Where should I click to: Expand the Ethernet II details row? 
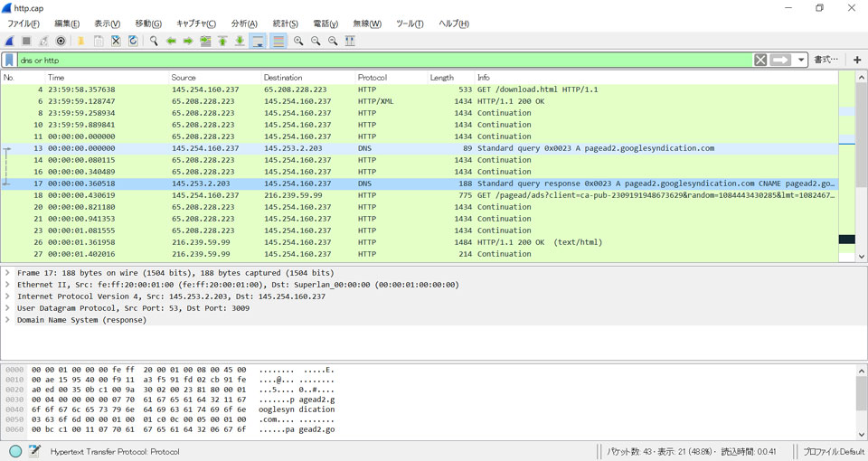point(8,285)
